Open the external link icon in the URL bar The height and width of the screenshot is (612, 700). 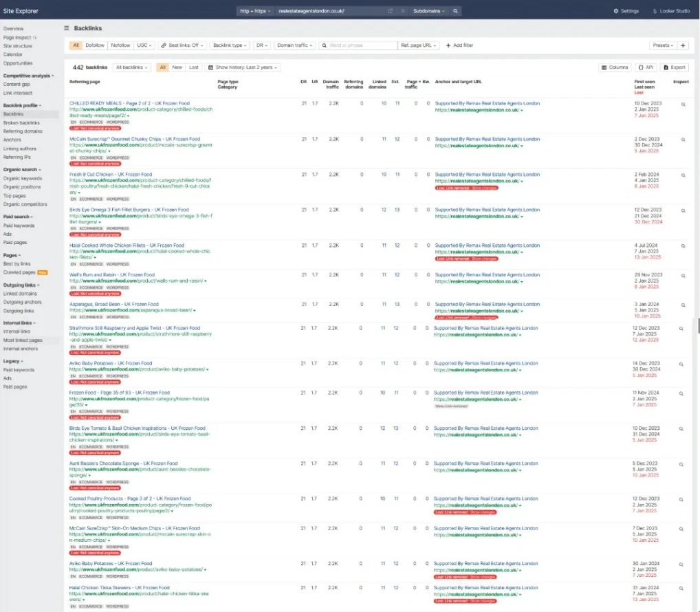(x=390, y=11)
